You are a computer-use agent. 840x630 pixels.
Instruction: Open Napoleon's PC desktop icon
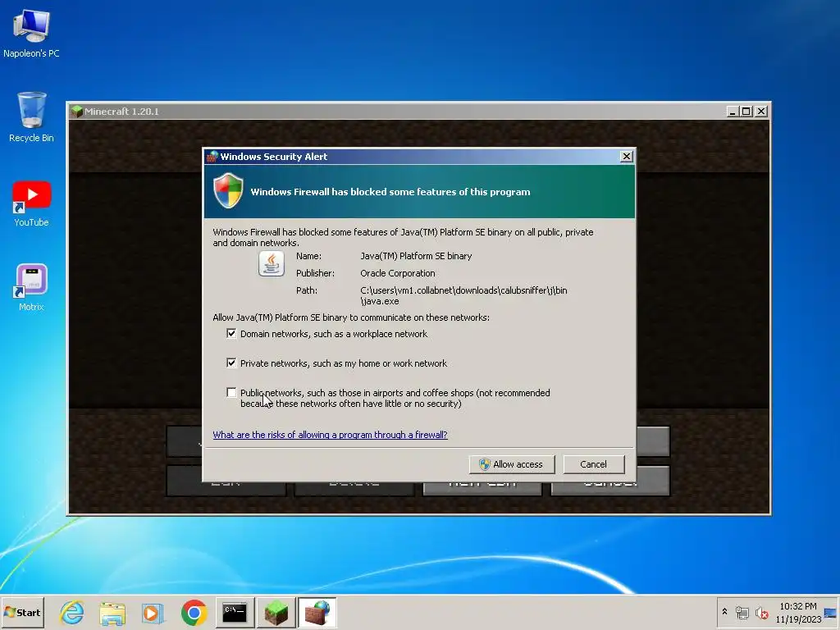[31, 33]
